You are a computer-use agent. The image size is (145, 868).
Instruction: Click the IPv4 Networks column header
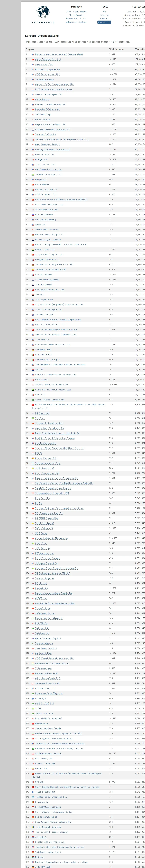tap(117, 49)
